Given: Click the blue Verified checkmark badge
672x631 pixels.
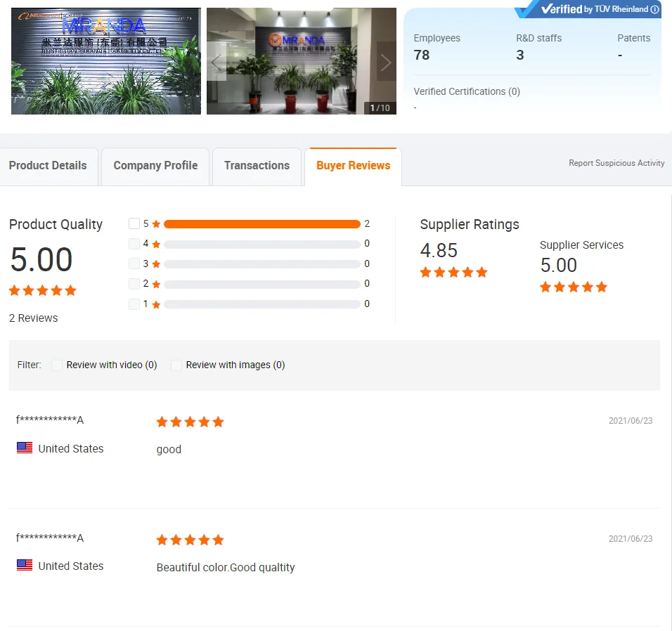Looking at the screenshot, I should [x=526, y=9].
